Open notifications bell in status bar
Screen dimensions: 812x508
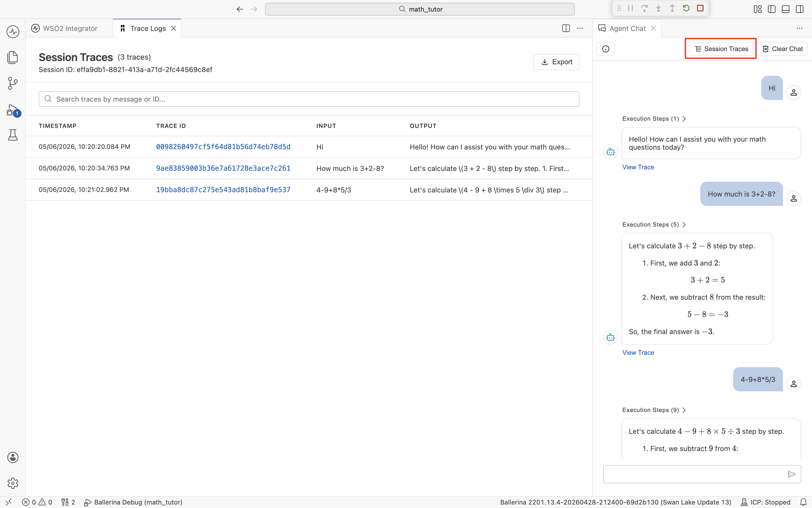[x=803, y=502]
